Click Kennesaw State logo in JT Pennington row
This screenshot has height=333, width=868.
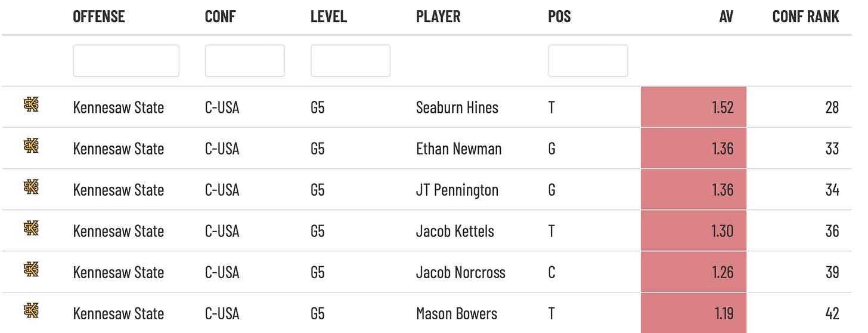(31, 187)
